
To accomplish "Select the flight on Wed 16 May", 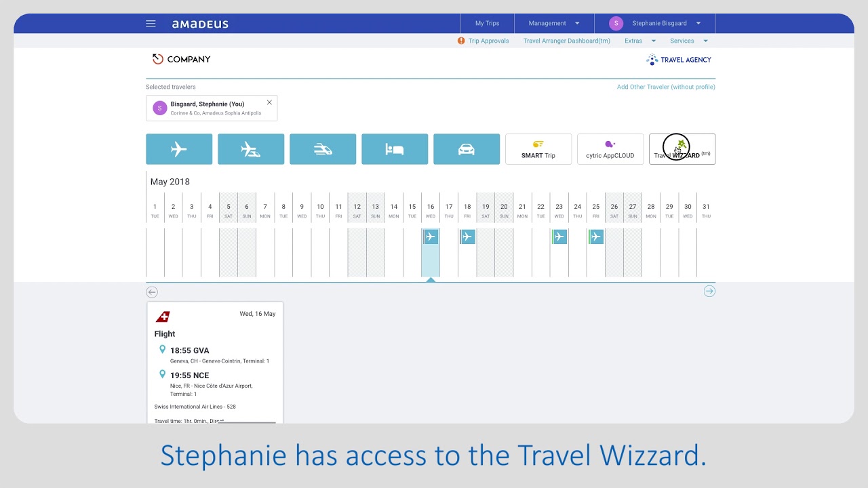I will pyautogui.click(x=431, y=237).
